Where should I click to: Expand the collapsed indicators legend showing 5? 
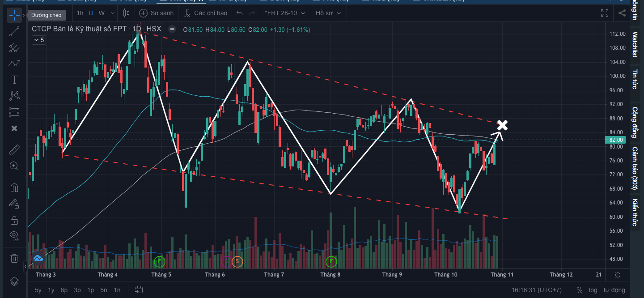tap(38, 40)
